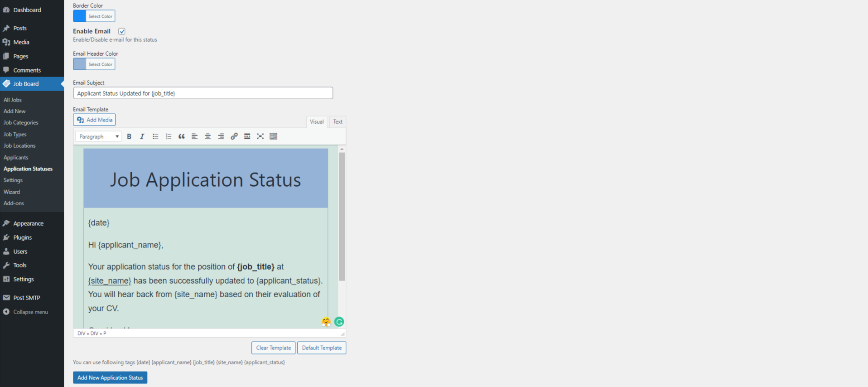This screenshot has height=387, width=868.
Task: Click bold '{job_title}' tag in template body
Action: pos(256,267)
